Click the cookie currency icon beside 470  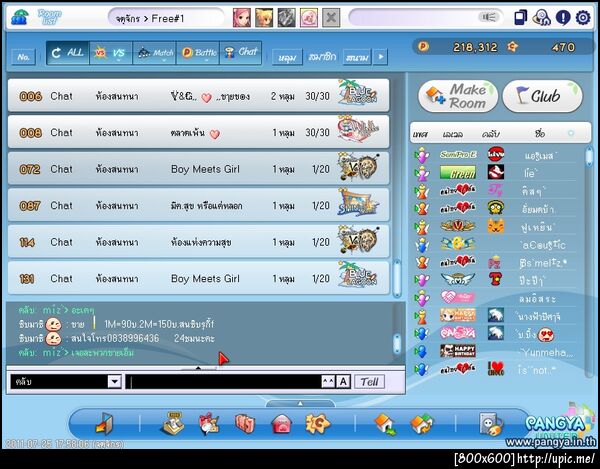512,47
